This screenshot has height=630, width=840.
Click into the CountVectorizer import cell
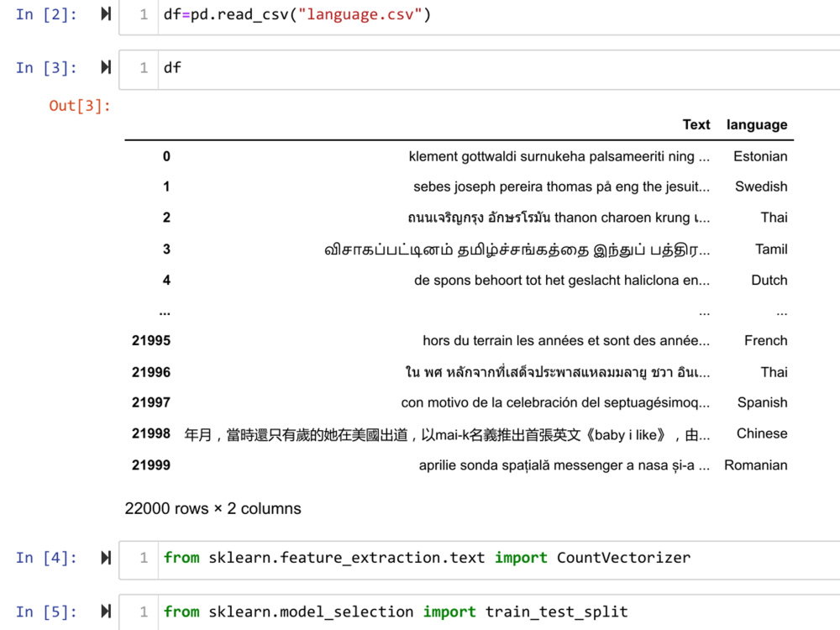click(480, 559)
